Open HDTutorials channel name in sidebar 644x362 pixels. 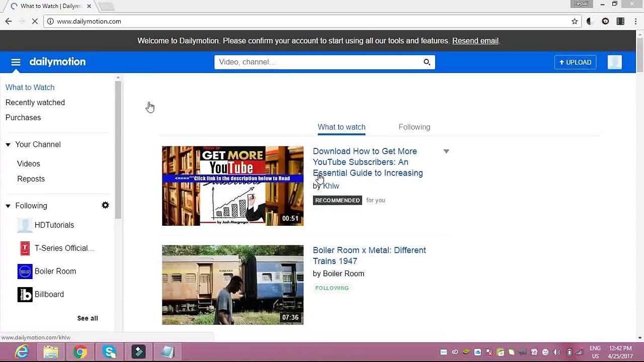(x=54, y=225)
